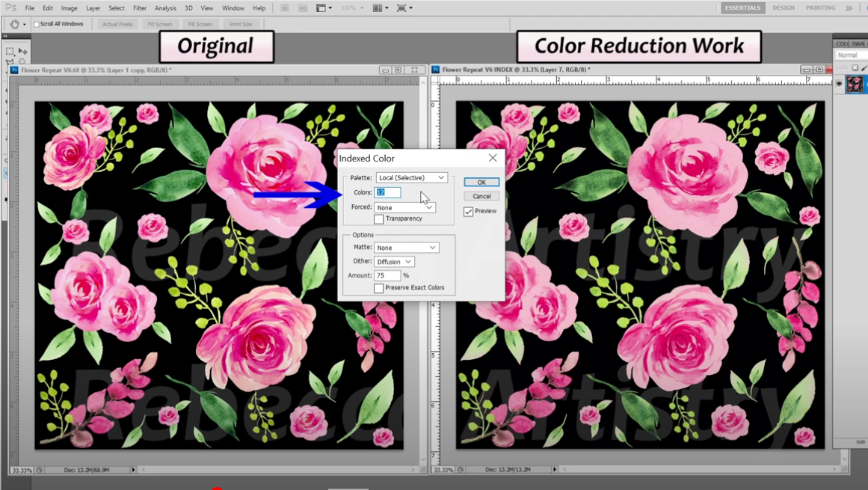The width and height of the screenshot is (868, 490).
Task: Click the Colors input field showing 12
Action: click(x=388, y=192)
